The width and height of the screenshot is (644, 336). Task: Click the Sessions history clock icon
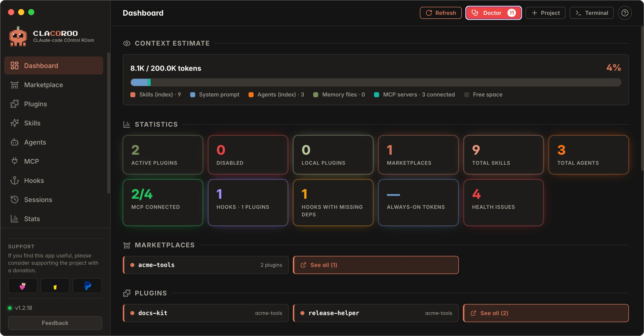pos(15,199)
